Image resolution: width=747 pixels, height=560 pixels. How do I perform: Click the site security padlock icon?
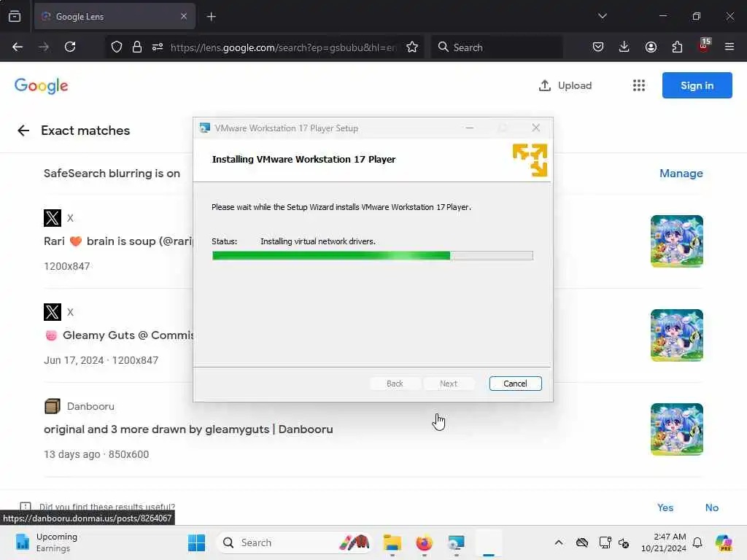tap(136, 47)
